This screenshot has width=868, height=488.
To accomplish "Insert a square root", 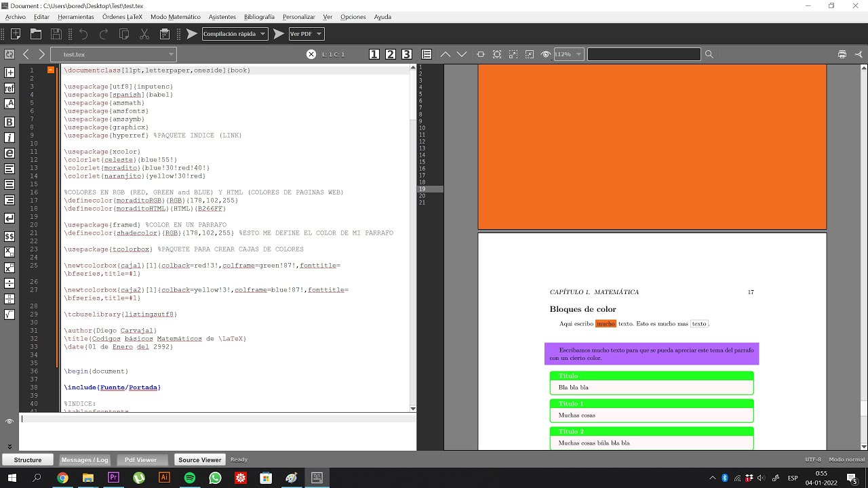I will click(x=9, y=314).
